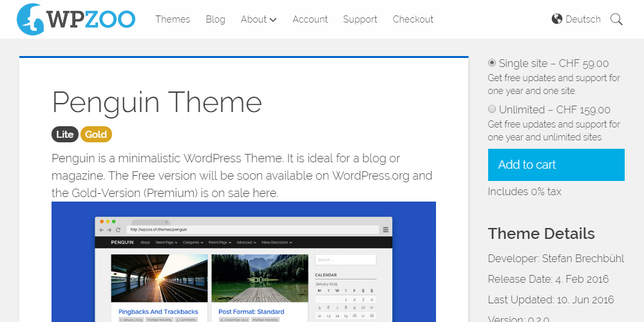Click the reload icon in preview browser
Image resolution: width=644 pixels, height=322 pixels.
coord(118,230)
